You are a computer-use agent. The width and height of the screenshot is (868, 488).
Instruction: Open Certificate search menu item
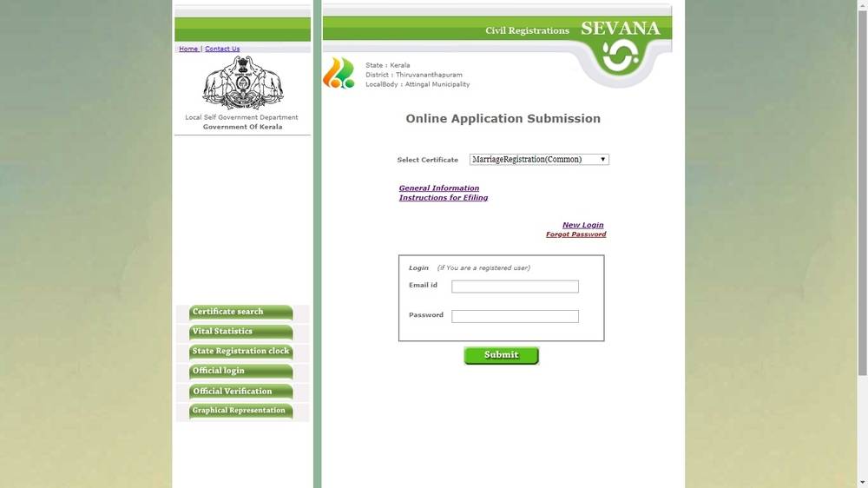click(240, 312)
